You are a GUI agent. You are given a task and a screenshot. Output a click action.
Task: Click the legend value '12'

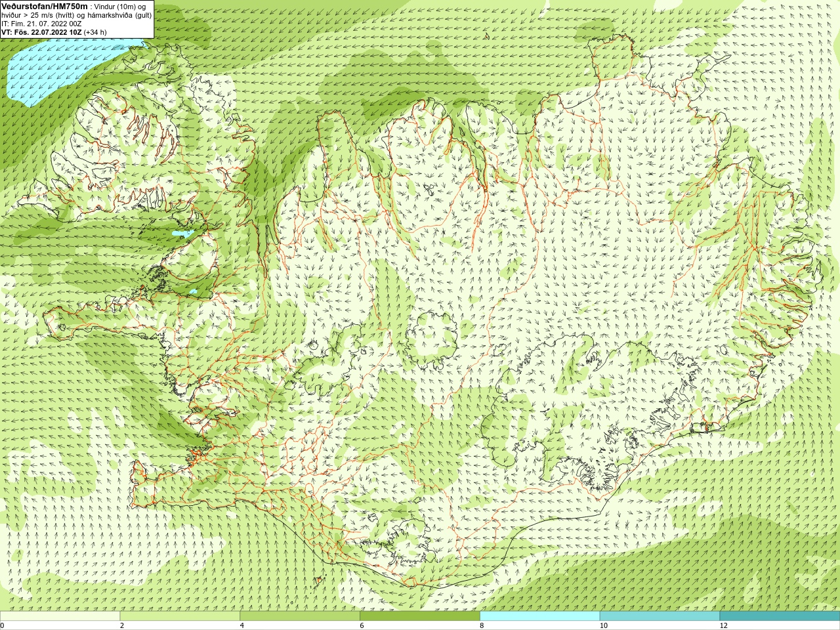pos(723,625)
